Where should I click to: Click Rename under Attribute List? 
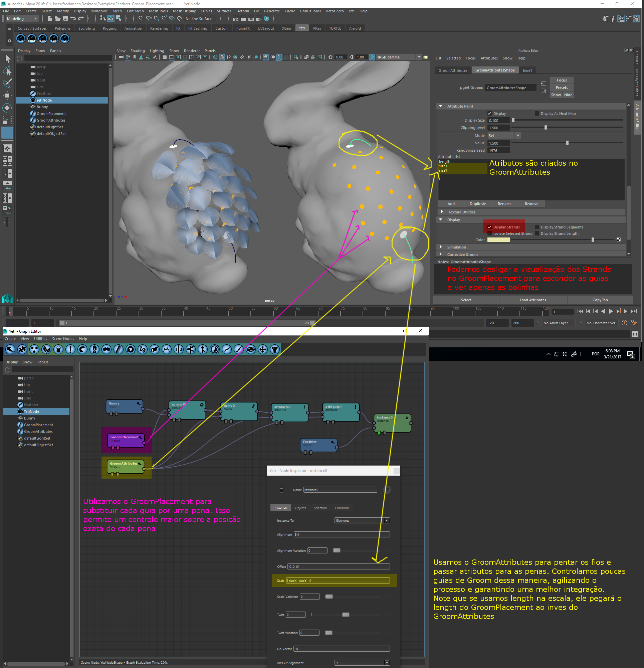click(504, 204)
